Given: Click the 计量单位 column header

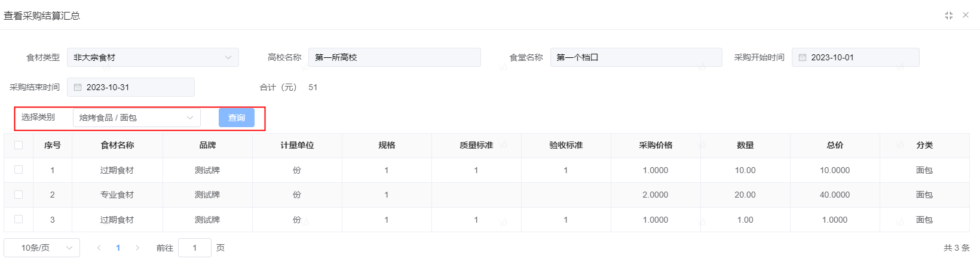Looking at the screenshot, I should click(x=297, y=145).
